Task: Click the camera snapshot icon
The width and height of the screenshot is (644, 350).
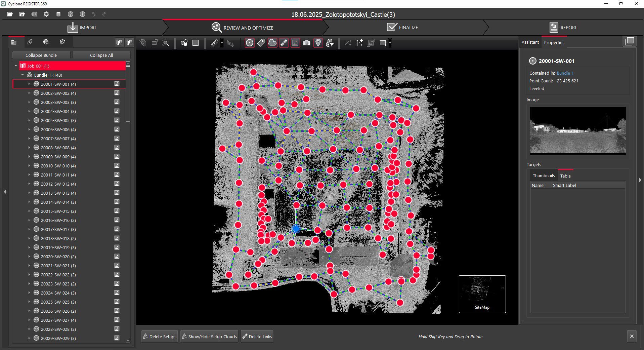Action: point(306,43)
